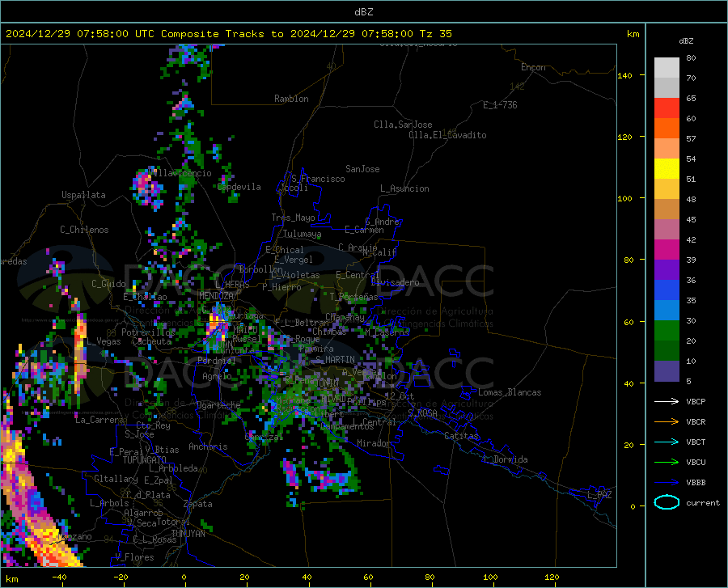Click the 'Tz 35' threshold text
Viewport: 728px width, 588px height.
[436, 34]
